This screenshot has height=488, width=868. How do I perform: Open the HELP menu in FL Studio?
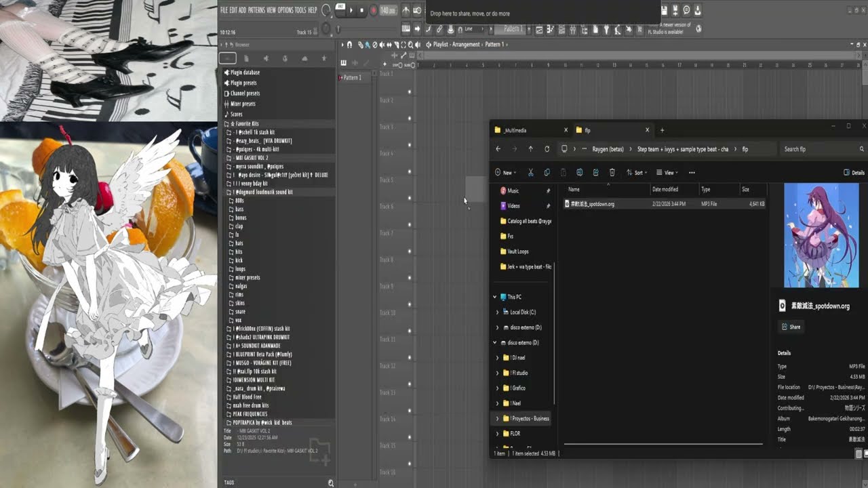(x=313, y=10)
